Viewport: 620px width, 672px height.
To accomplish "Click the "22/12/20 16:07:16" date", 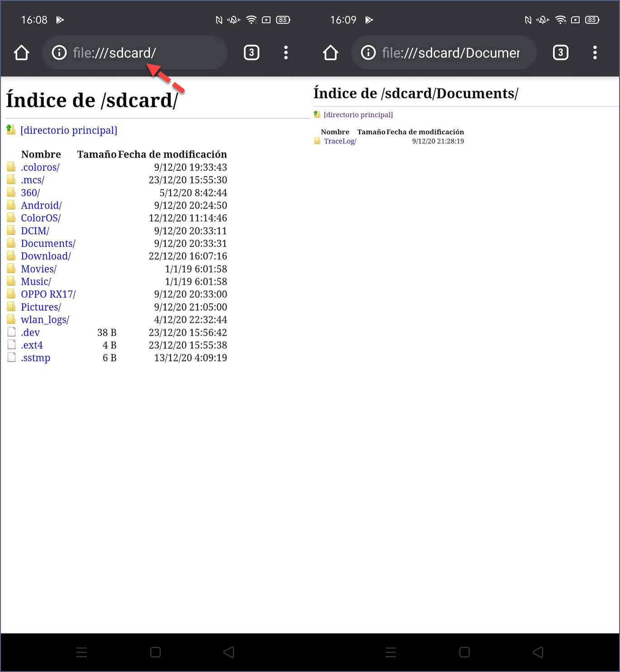I will [x=188, y=256].
